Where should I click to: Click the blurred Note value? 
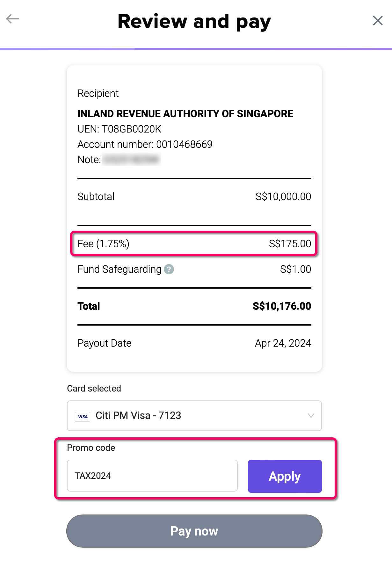pyautogui.click(x=131, y=159)
